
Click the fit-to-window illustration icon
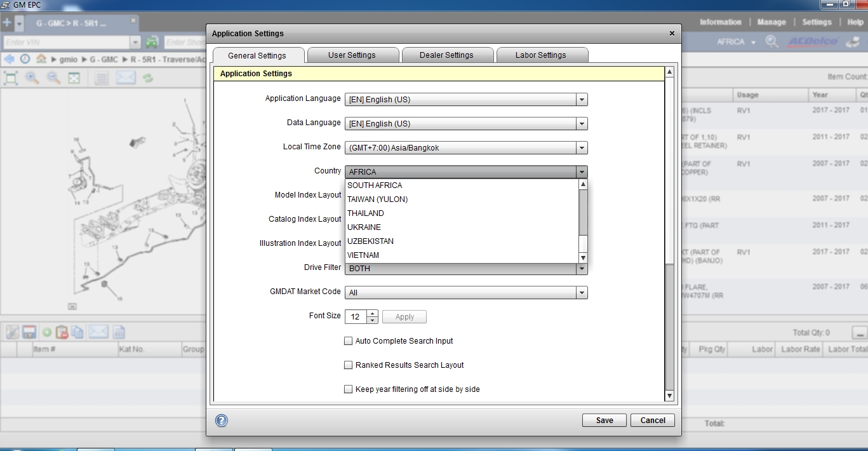[11, 78]
